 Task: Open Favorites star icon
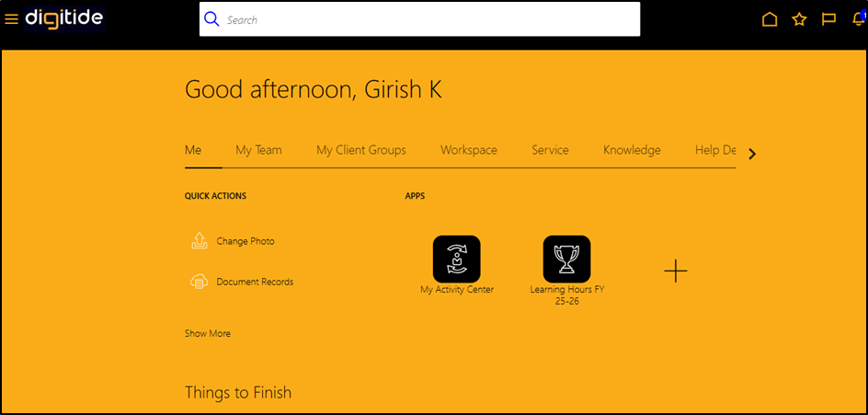[x=799, y=19]
